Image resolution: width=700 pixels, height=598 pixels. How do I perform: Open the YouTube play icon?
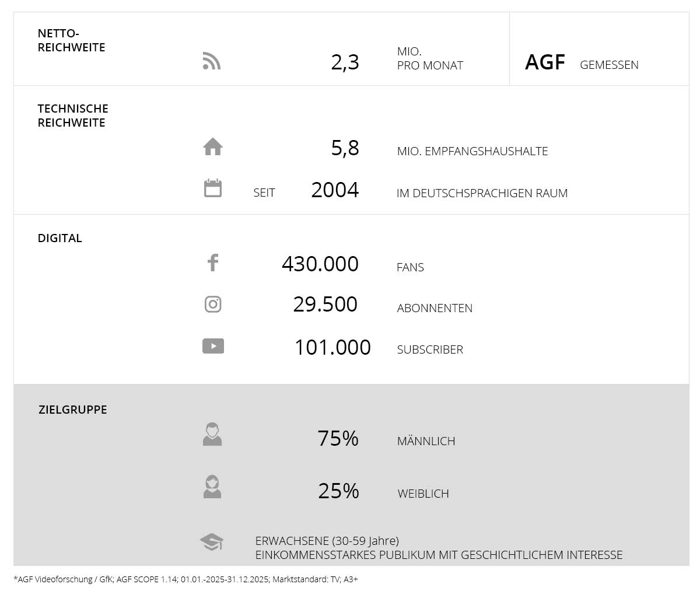(x=213, y=346)
